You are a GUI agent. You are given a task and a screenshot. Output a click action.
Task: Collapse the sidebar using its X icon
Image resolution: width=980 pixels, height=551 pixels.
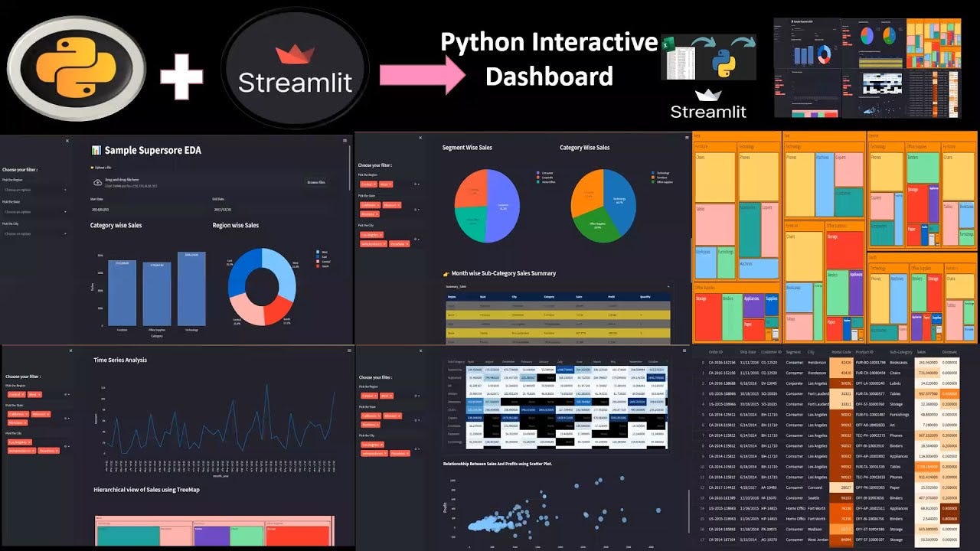[x=68, y=140]
